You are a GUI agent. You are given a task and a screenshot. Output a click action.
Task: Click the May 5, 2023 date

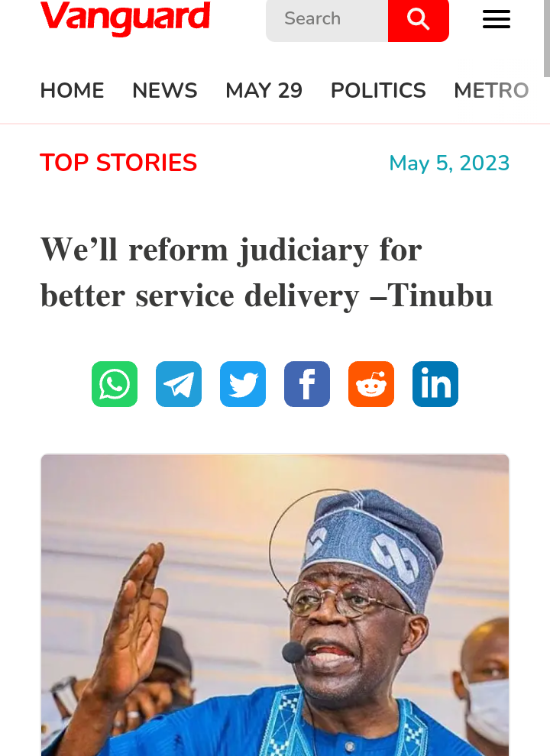[449, 163]
